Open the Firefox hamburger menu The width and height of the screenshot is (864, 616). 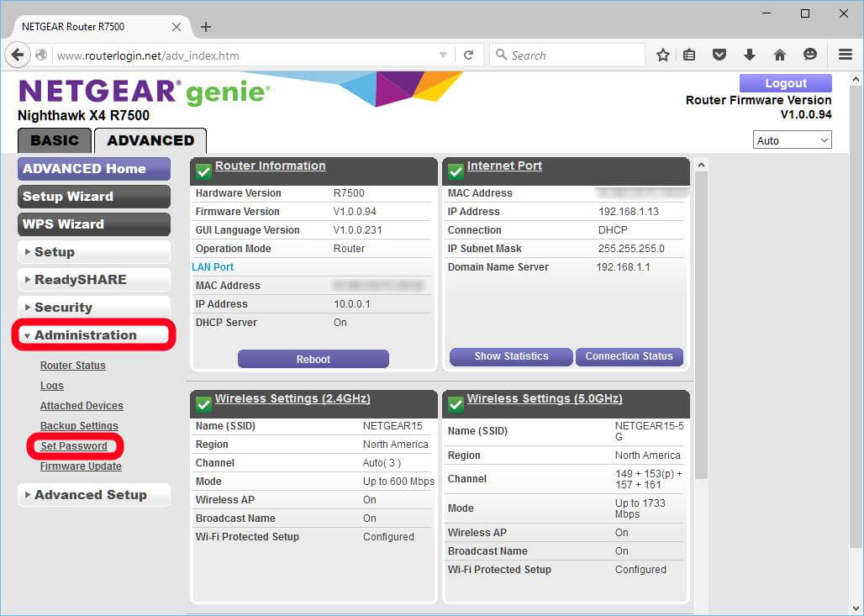tap(845, 55)
